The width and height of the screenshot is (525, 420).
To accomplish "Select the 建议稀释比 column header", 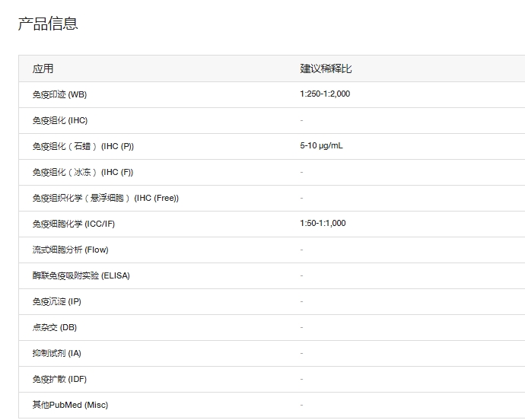I will click(326, 68).
